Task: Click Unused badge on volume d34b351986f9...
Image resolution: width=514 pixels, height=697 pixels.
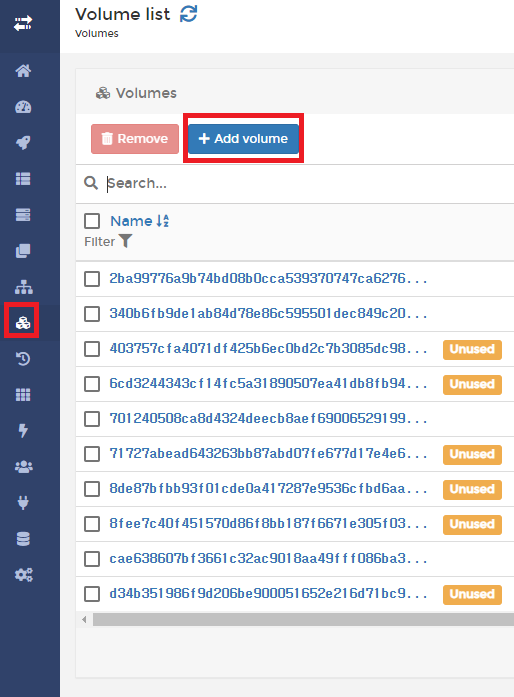Action: (x=472, y=594)
